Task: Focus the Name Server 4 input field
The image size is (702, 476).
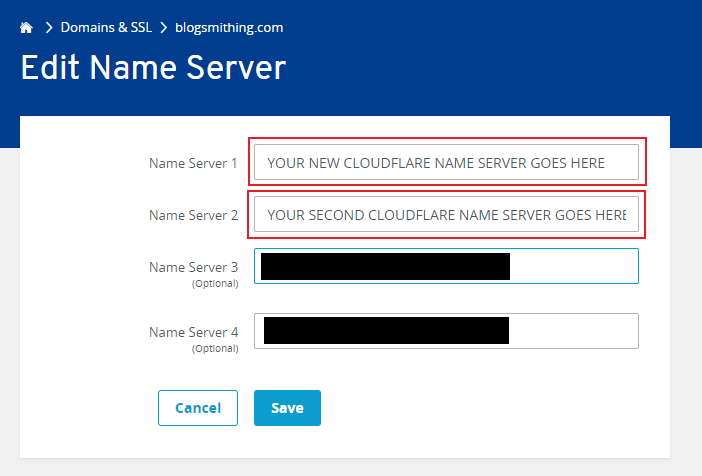Action: pyautogui.click(x=446, y=331)
